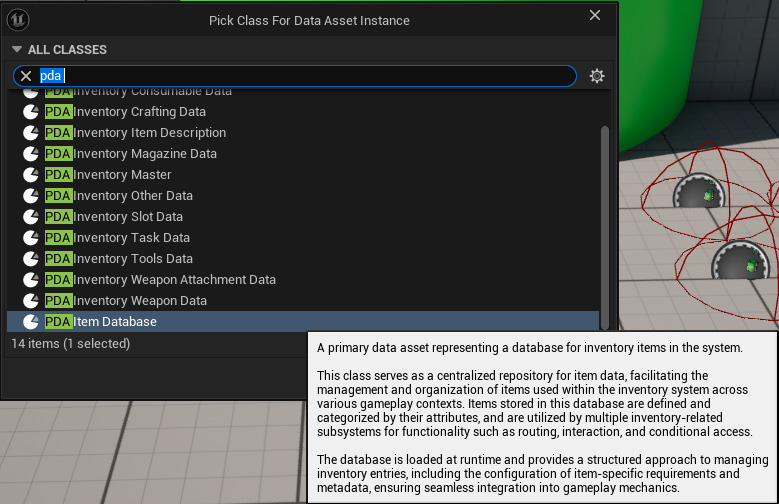Click data asset icon beside Inventory Crafting Data

tap(31, 112)
